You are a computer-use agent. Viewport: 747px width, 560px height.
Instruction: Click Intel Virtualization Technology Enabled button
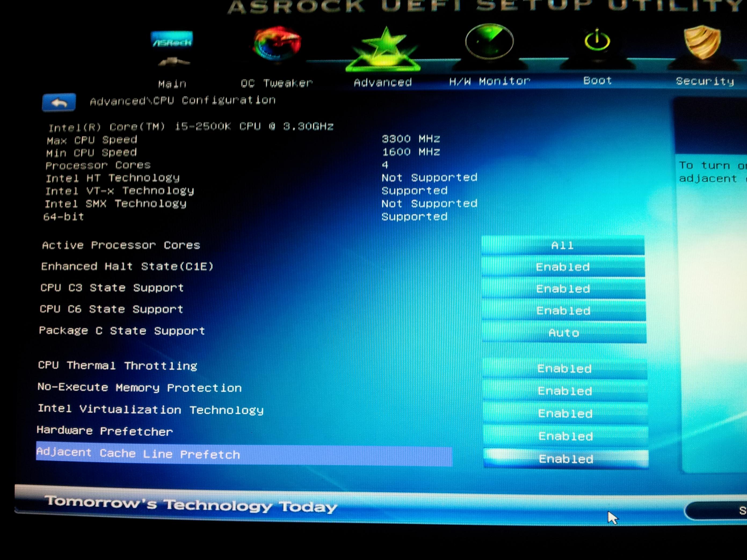pos(565,413)
